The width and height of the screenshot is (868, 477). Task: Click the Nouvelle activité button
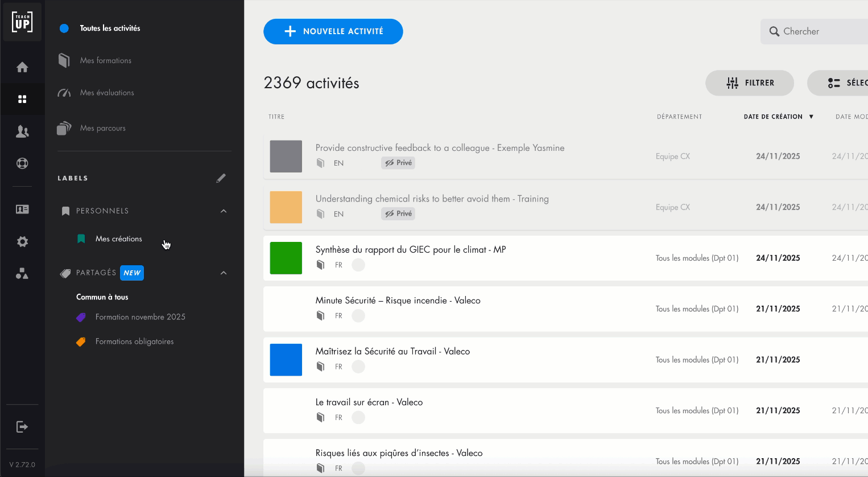(x=333, y=31)
